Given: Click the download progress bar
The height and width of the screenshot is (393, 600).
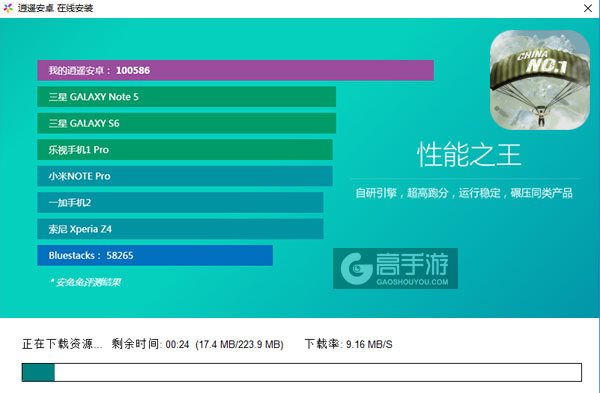Looking at the screenshot, I should 302,372.
